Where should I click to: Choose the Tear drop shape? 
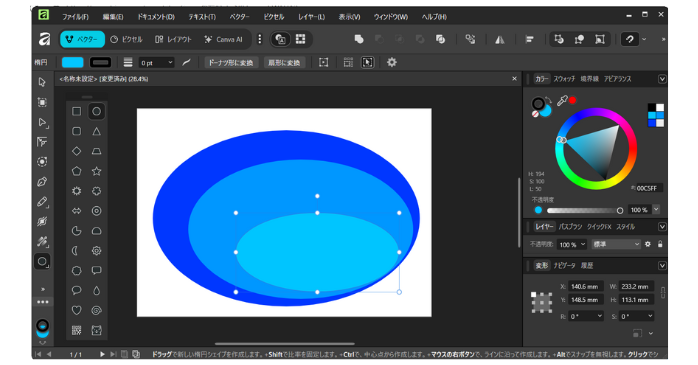[96, 290]
